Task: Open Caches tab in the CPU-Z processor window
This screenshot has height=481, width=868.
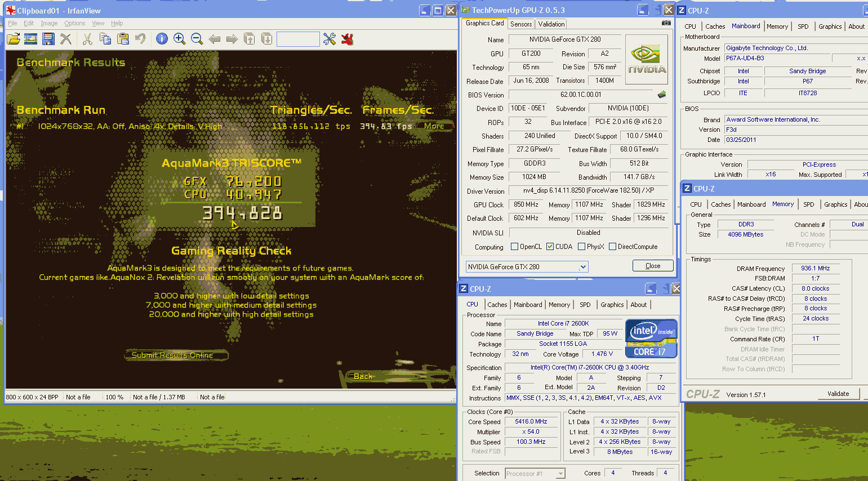Action: tap(497, 305)
